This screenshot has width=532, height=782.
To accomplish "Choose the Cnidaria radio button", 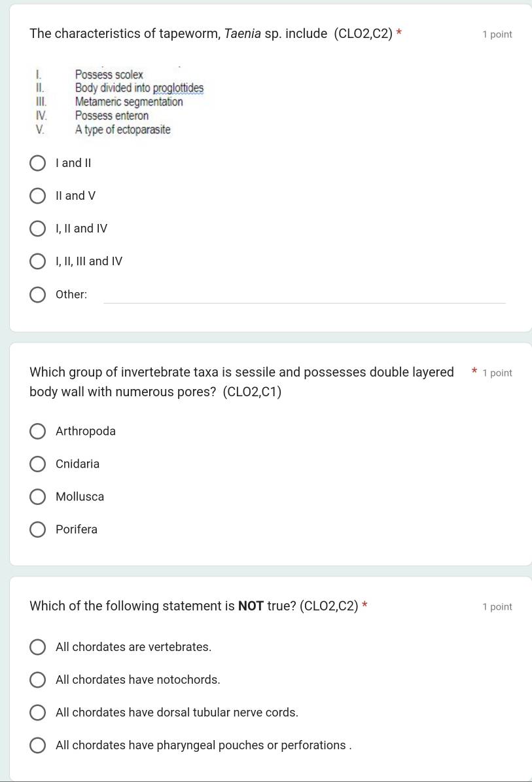I will (x=38, y=464).
